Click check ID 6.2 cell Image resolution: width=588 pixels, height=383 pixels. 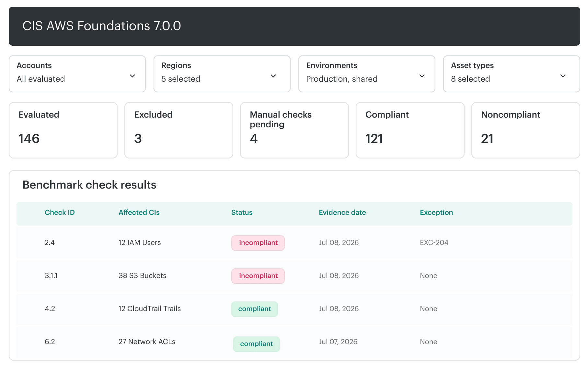pyautogui.click(x=50, y=342)
